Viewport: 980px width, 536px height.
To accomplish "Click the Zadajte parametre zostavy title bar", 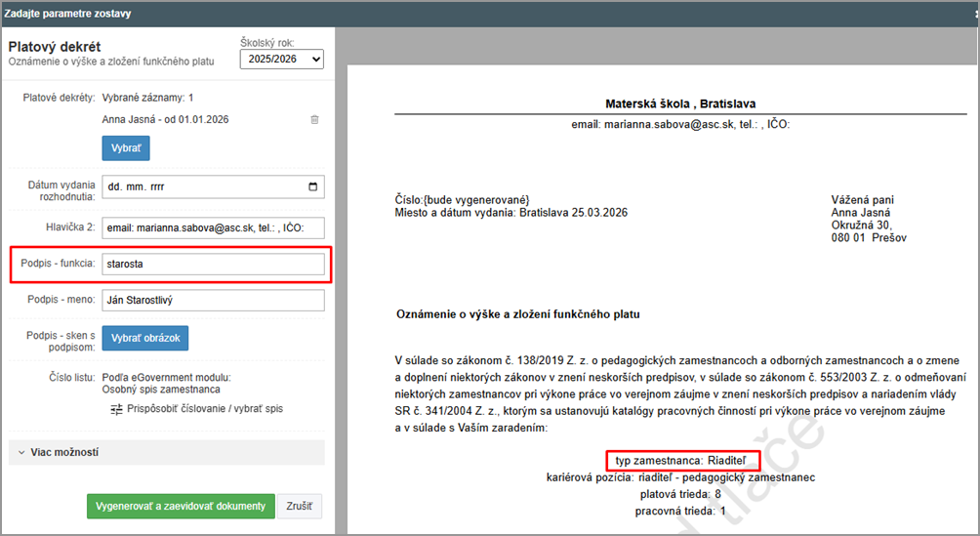I will click(68, 14).
